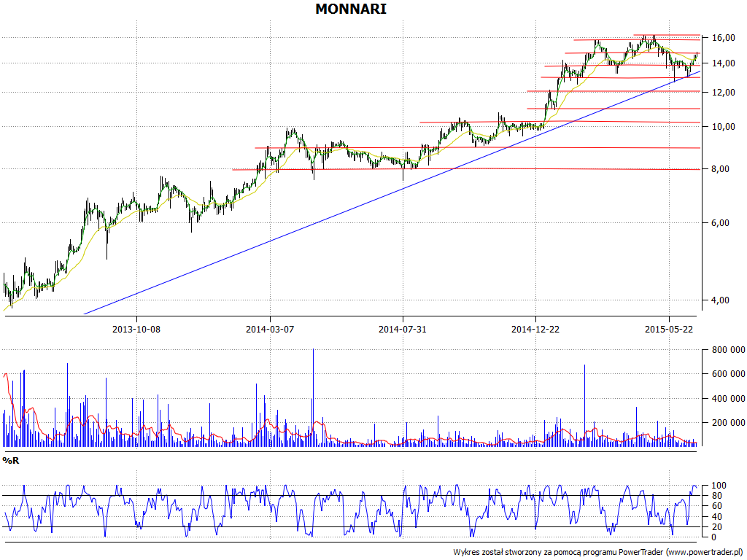Select the 200 000 volume axis label

coord(729,423)
